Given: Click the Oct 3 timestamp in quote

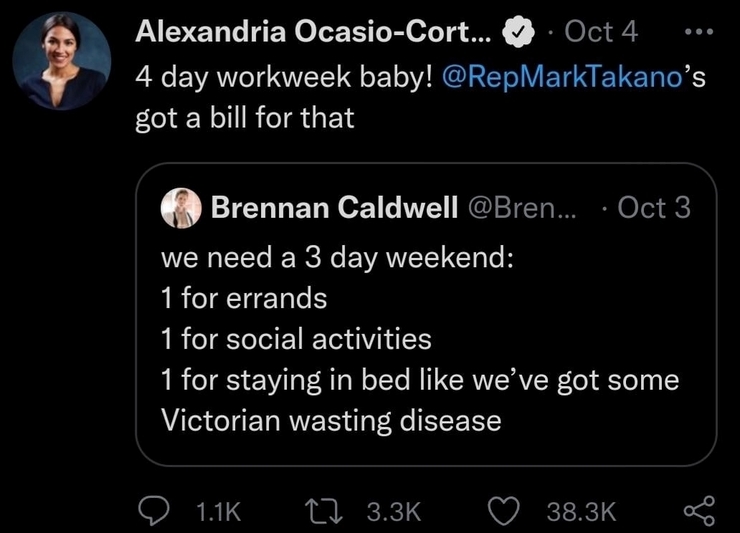Looking at the screenshot, I should coord(654,208).
